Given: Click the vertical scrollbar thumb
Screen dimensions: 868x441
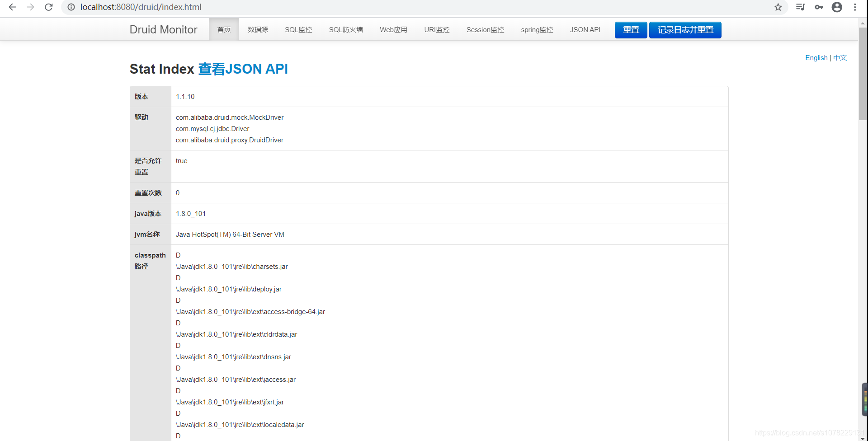Looking at the screenshot, I should coord(863,74).
